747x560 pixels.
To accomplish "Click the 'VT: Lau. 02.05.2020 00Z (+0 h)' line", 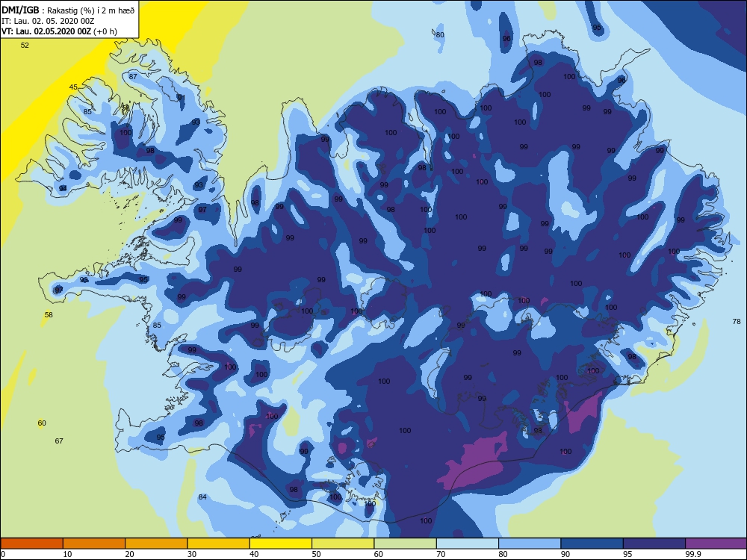I will coord(59,31).
